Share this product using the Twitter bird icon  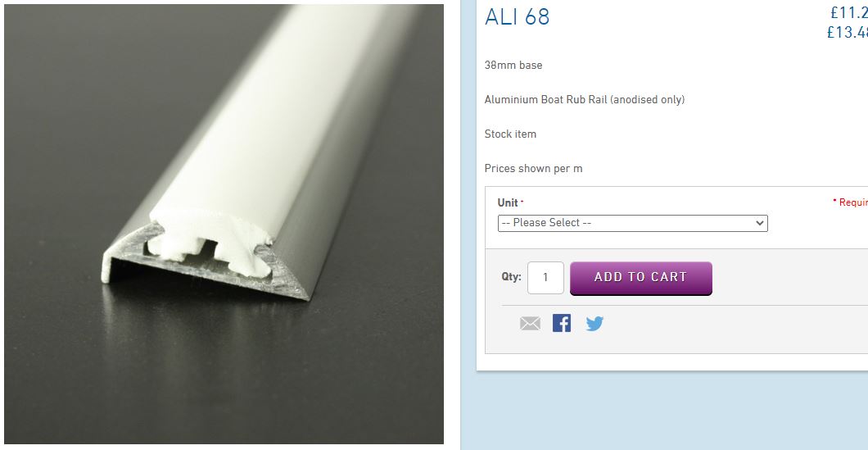point(594,324)
